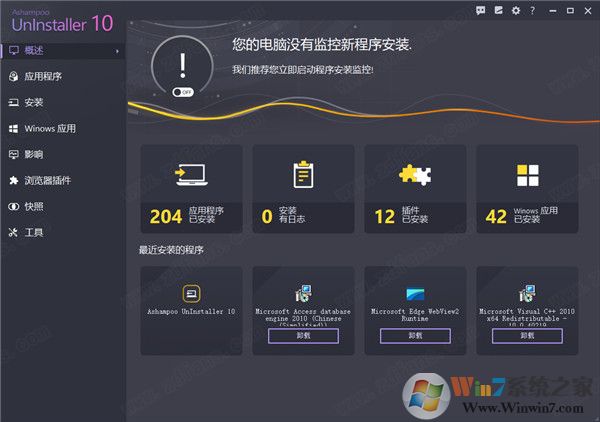The height and width of the screenshot is (422, 600).
Task: Open the 浏览器插件 browser plugins section
Action: (63, 181)
